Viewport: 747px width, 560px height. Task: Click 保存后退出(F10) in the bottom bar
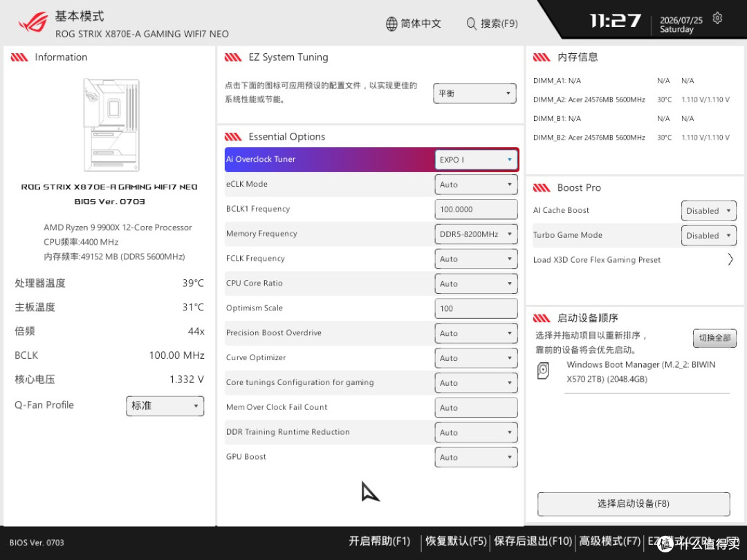tap(533, 541)
